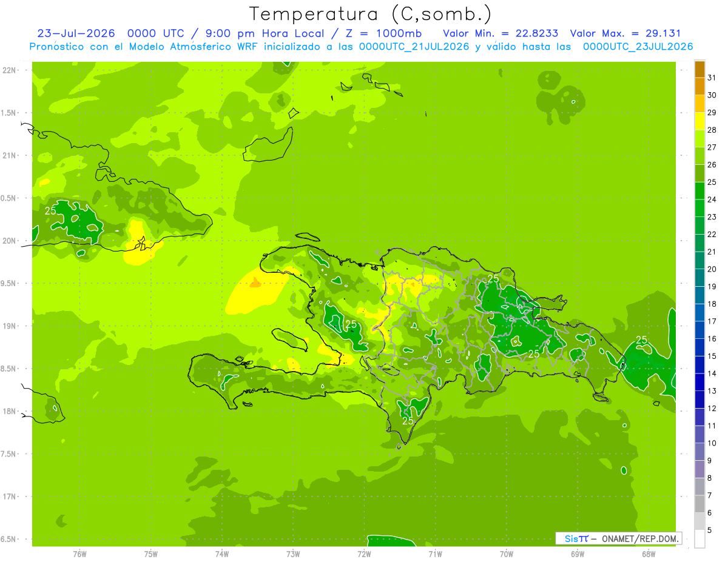Select the green legend swatch between 22 and 23
The height and width of the screenshot is (562, 728).
[699, 226]
